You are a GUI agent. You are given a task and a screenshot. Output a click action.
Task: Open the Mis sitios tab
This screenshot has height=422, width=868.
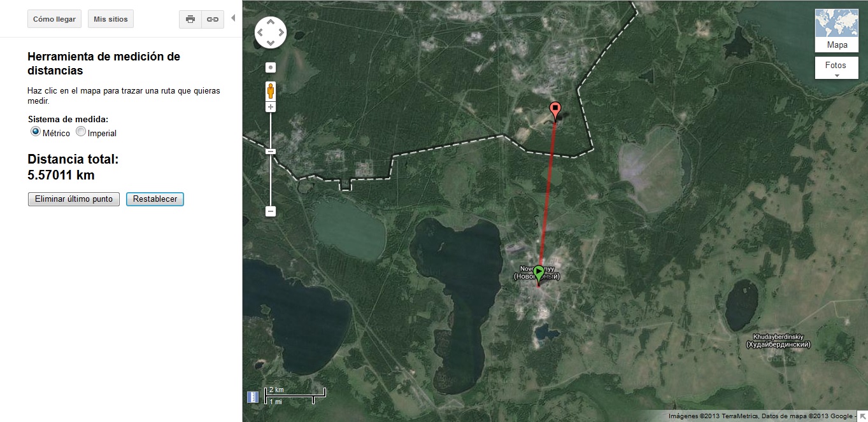[x=111, y=19]
